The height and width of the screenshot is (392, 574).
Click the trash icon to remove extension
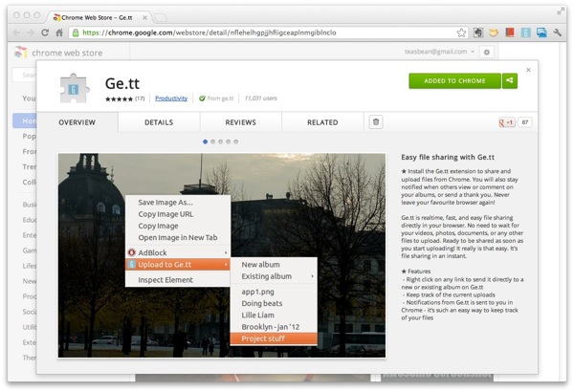pyautogui.click(x=376, y=122)
